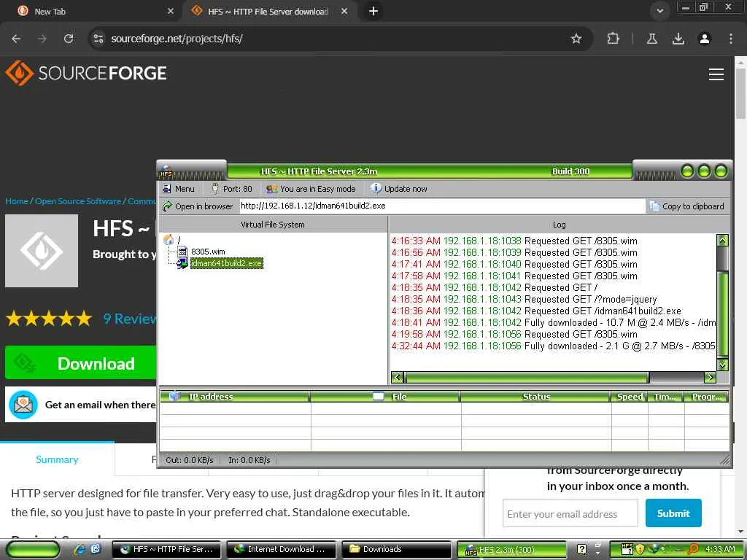The image size is (747, 560).
Task: Click the log horizontal scrollbar thumb
Action: point(527,378)
